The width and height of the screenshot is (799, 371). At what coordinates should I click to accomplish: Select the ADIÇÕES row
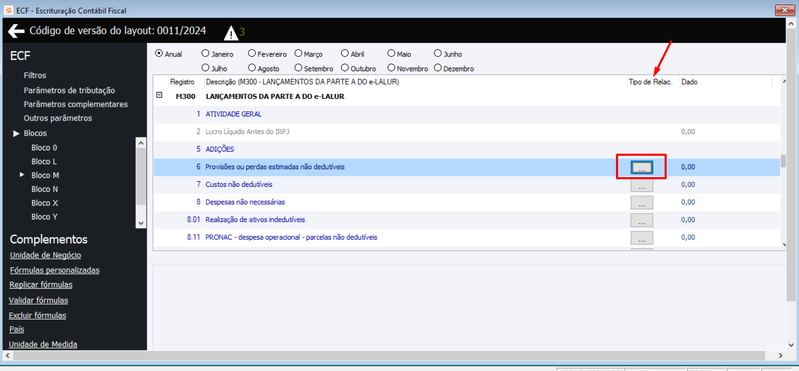[467, 150]
